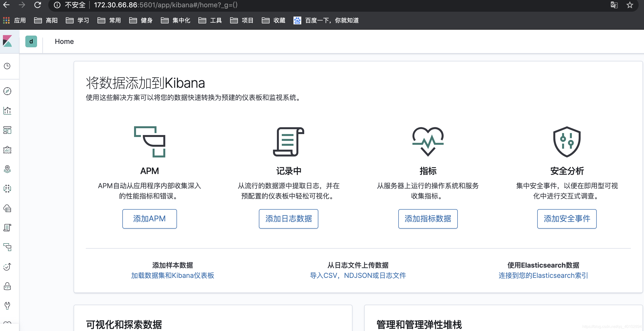Click the APM card title text
Screen dimensions: 644x331
pyautogui.click(x=149, y=171)
